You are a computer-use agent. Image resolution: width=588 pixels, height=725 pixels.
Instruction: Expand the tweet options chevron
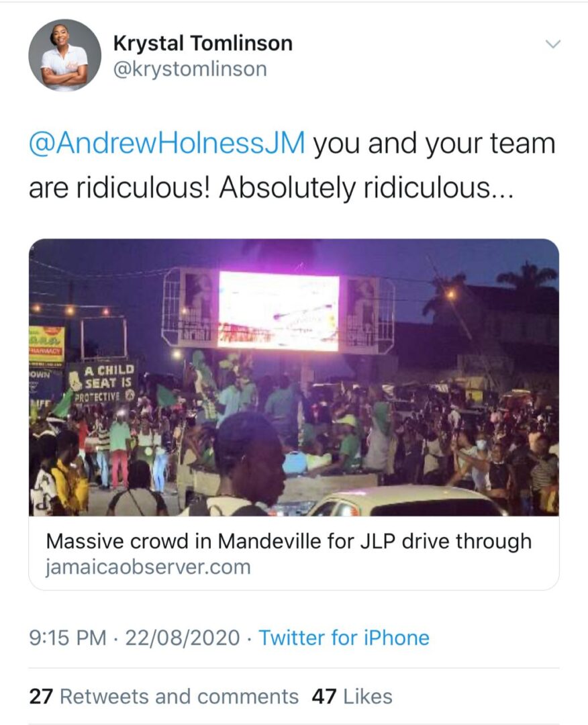[x=553, y=44]
